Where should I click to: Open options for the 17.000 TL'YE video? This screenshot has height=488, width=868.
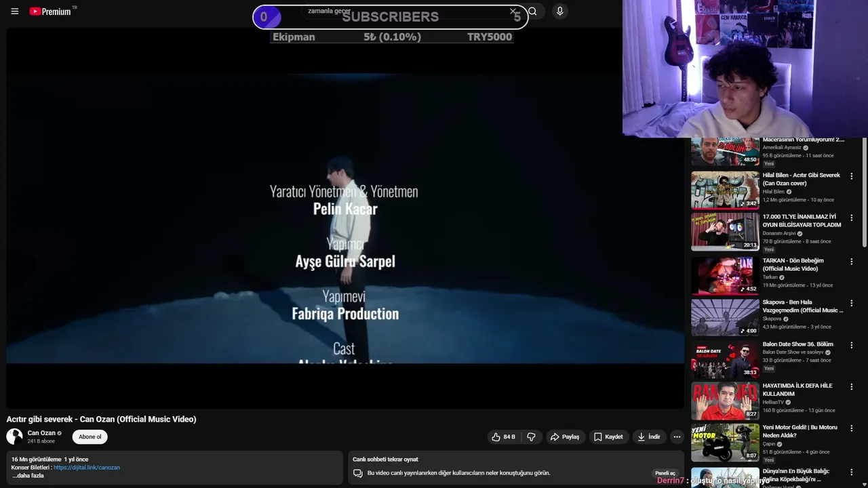point(852,218)
